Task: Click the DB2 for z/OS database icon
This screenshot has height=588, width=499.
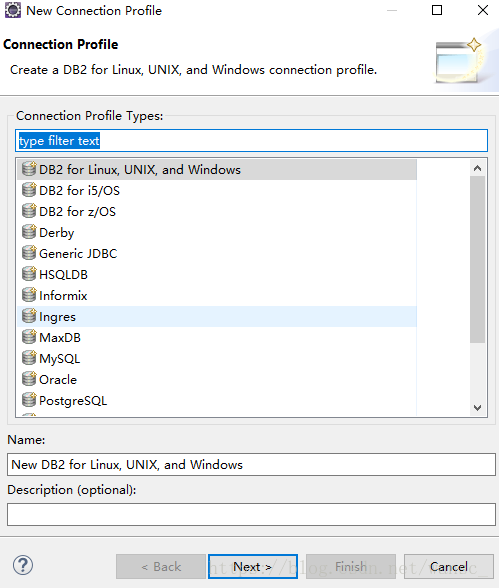Action: pos(29,211)
